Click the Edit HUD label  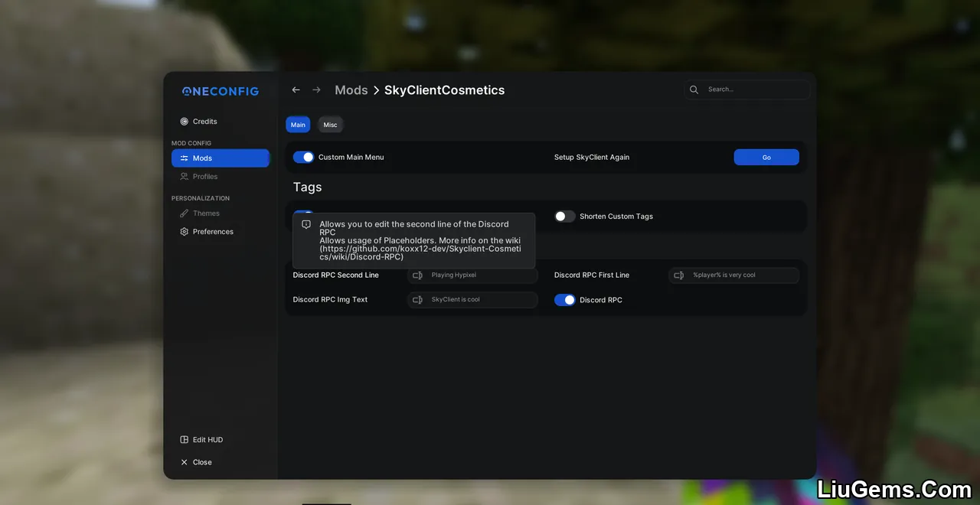207,440
